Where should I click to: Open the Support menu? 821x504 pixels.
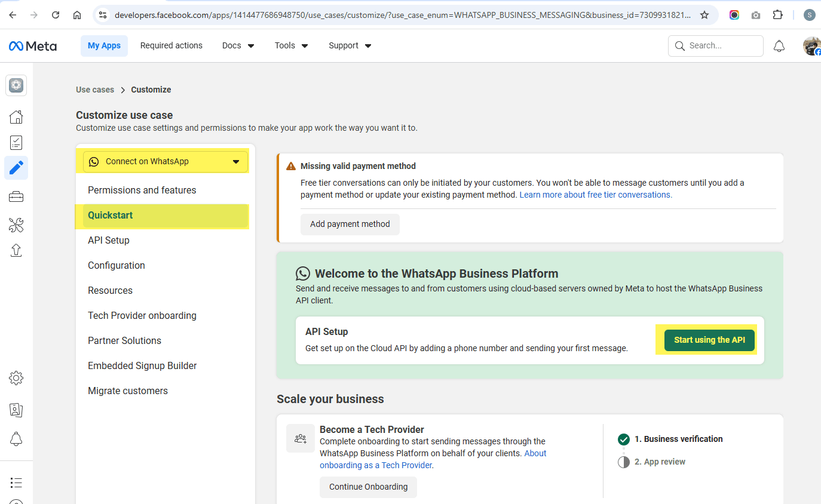[349, 45]
